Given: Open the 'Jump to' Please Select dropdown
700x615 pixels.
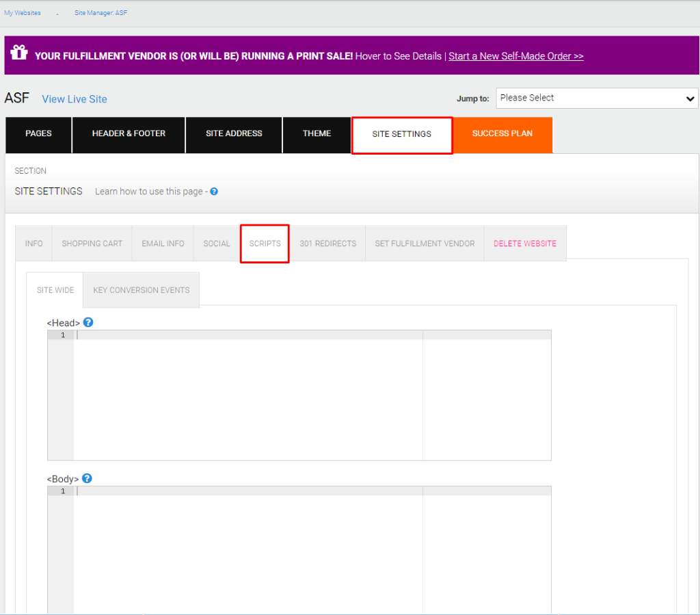Looking at the screenshot, I should (x=596, y=98).
